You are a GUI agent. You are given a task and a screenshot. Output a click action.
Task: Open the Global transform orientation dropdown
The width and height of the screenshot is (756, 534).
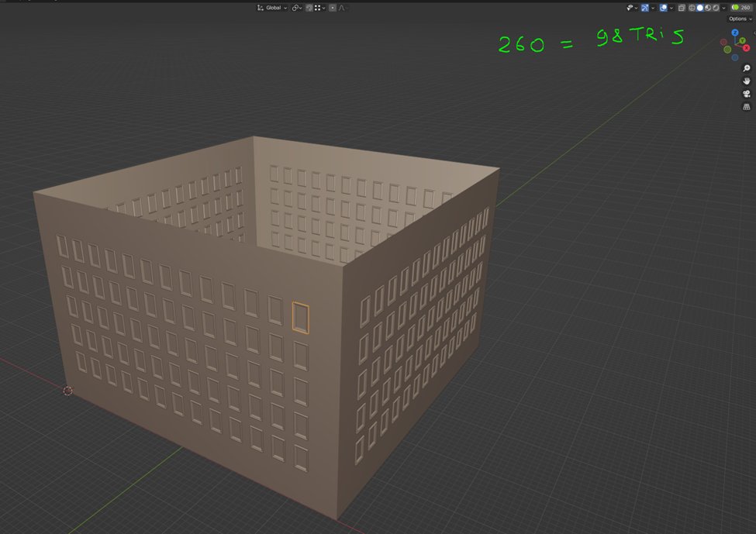pos(272,8)
